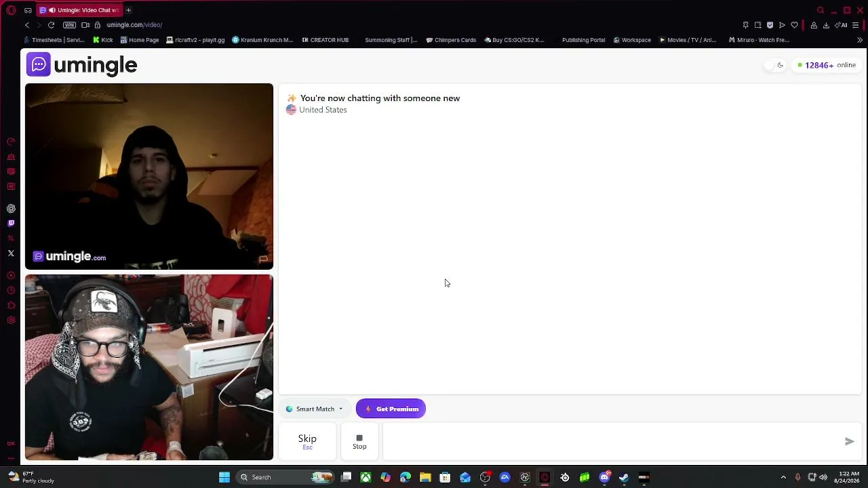868x488 pixels.
Task: Click the taskbar Search box
Action: pos(285,477)
